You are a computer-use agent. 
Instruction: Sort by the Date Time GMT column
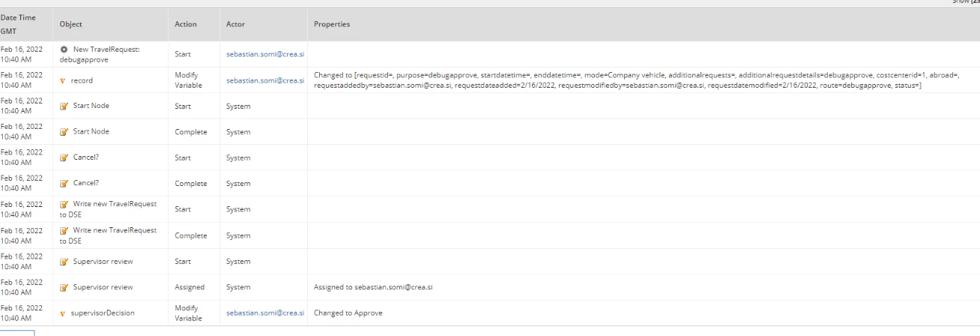[18, 24]
